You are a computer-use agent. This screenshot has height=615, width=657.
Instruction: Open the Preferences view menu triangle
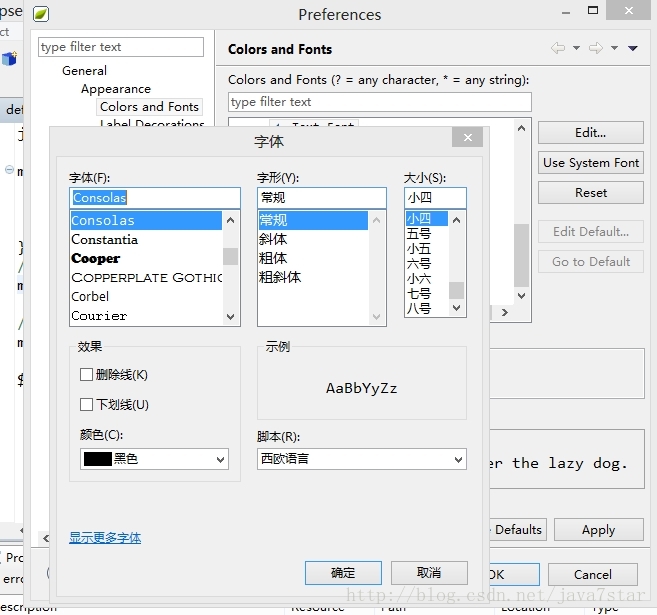click(633, 48)
